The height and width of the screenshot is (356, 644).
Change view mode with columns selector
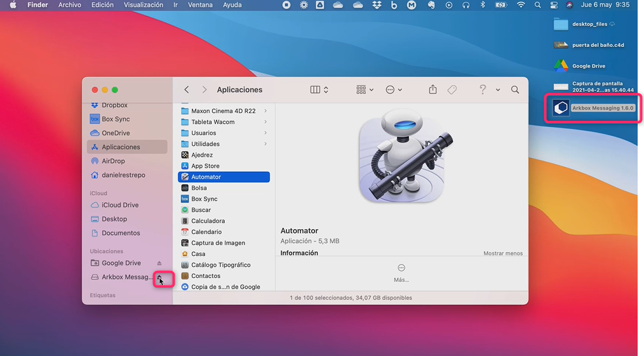pos(319,90)
